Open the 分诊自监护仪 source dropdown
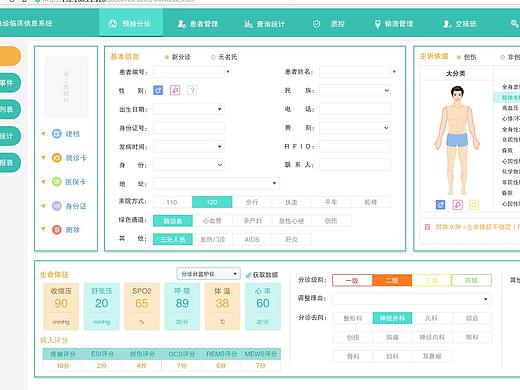520x390 pixels. [x=208, y=274]
